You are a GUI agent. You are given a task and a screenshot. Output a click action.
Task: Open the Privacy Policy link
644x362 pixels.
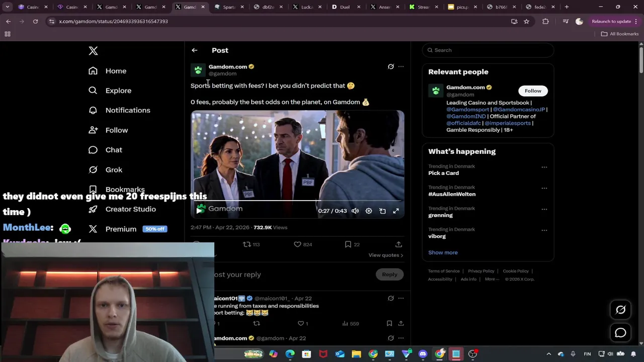[481, 271]
